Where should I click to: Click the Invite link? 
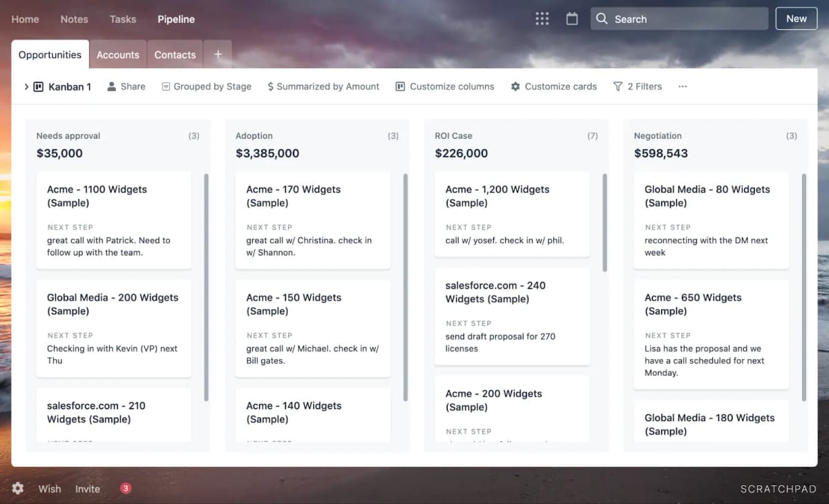[x=88, y=488]
